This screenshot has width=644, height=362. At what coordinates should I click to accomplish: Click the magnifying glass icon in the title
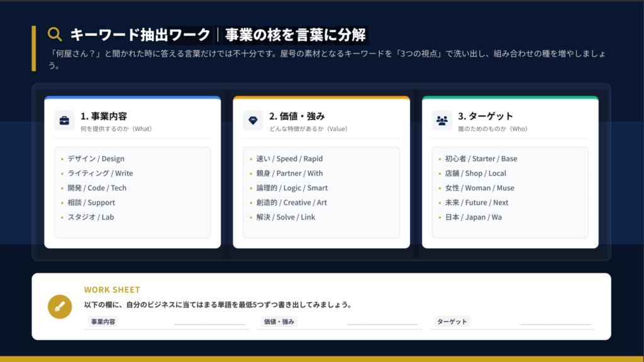tap(55, 34)
